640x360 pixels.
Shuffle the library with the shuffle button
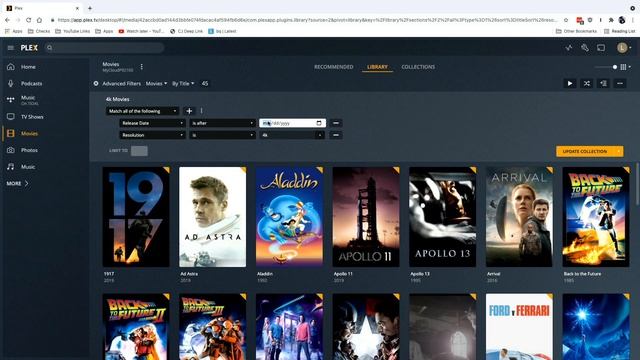(x=587, y=84)
